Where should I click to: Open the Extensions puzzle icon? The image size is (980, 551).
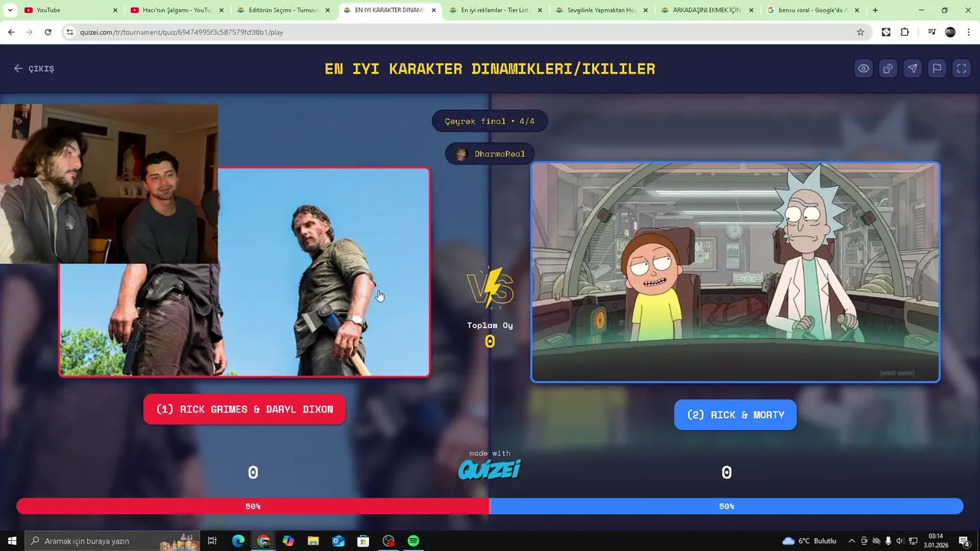click(x=904, y=32)
